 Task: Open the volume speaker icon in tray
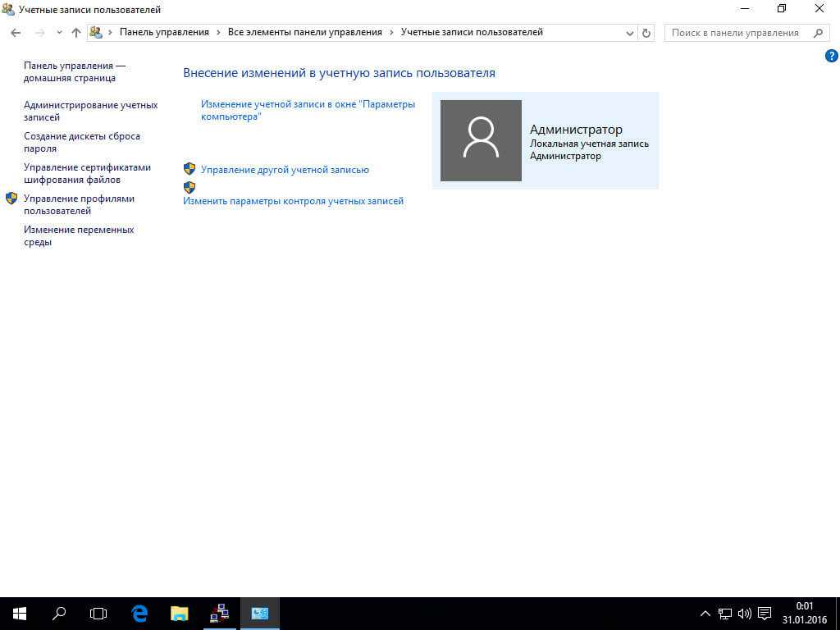745,613
